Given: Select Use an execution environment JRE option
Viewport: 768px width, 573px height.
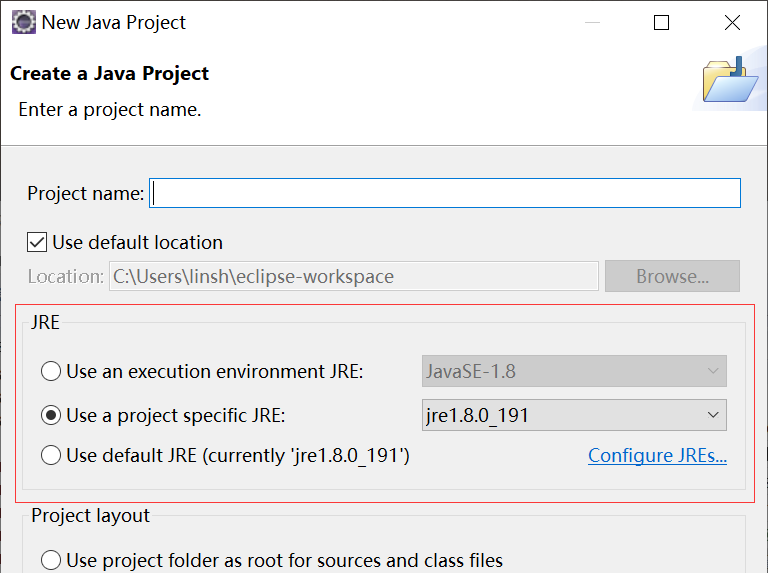Looking at the screenshot, I should point(51,371).
